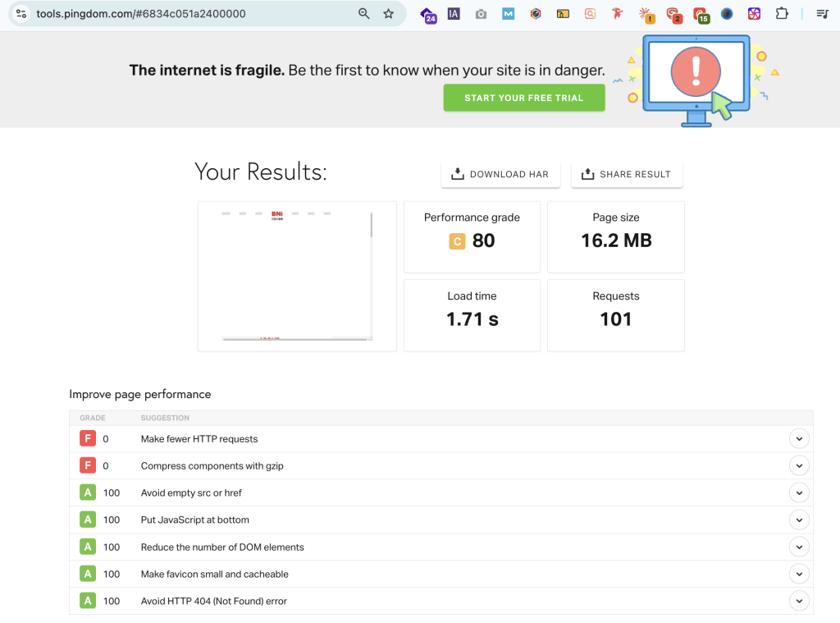Expand 'Put JavaScript at bottom' suggestion
This screenshot has width=840, height=623.
click(799, 520)
